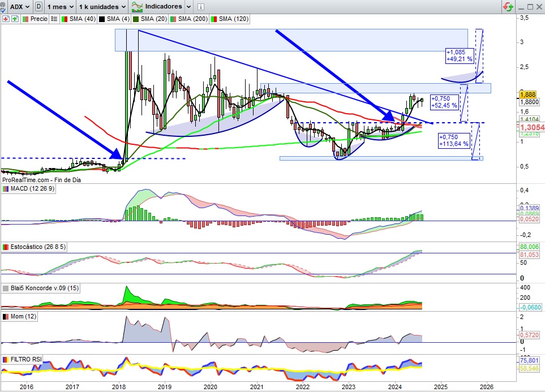Click the 81,053 stochastic value label
This screenshot has height=392, width=545.
(x=529, y=255)
